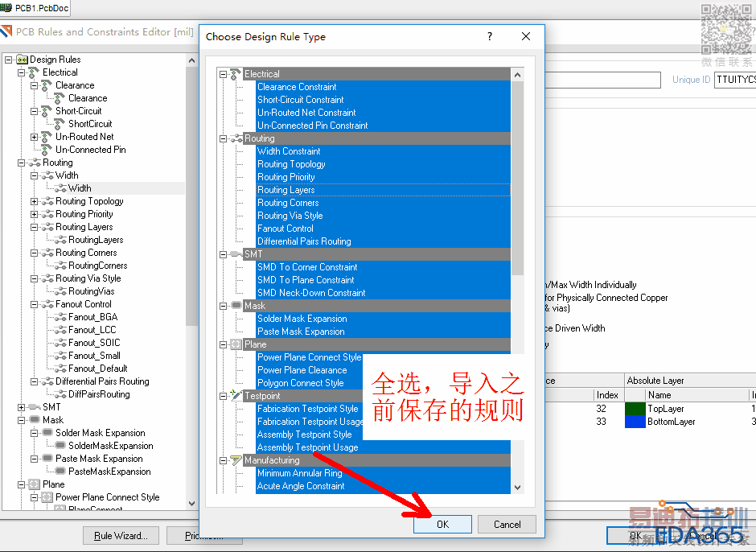Click the TopLayer green color swatch

pyautogui.click(x=635, y=409)
